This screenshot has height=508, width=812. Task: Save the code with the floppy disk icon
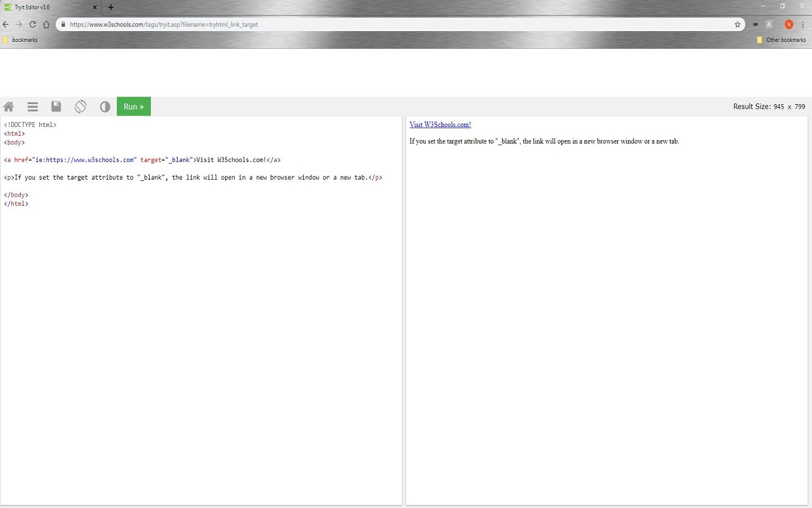(x=56, y=107)
